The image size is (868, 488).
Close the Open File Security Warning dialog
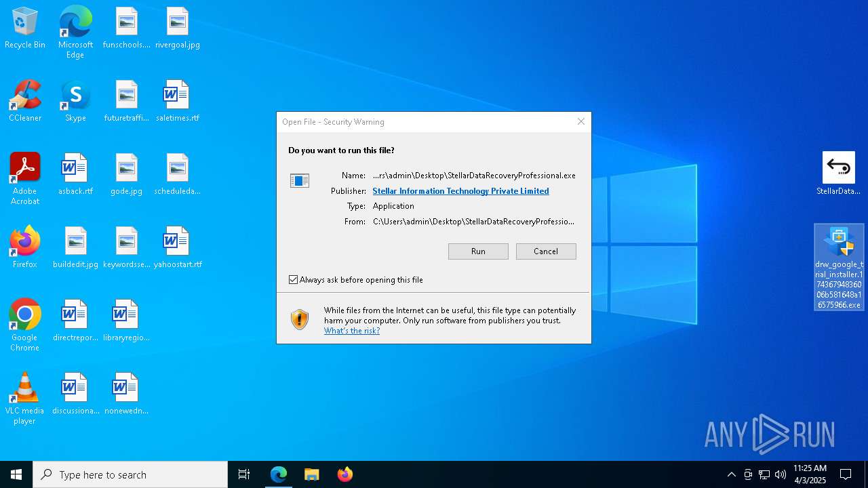580,121
